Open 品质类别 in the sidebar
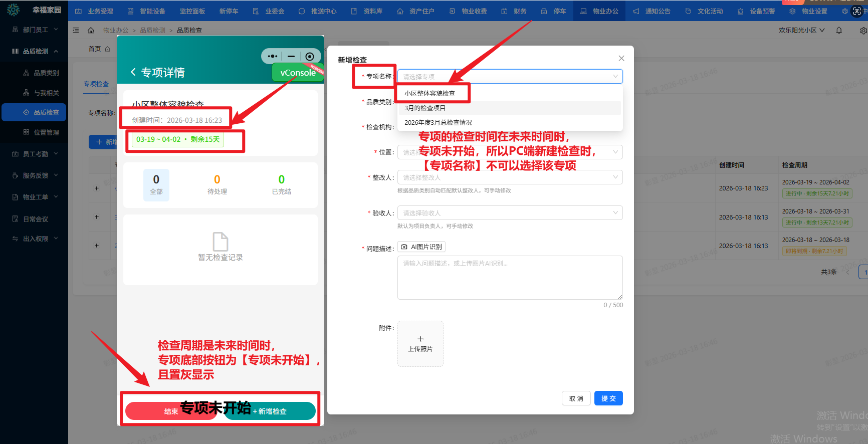The width and height of the screenshot is (868, 444). click(x=34, y=73)
